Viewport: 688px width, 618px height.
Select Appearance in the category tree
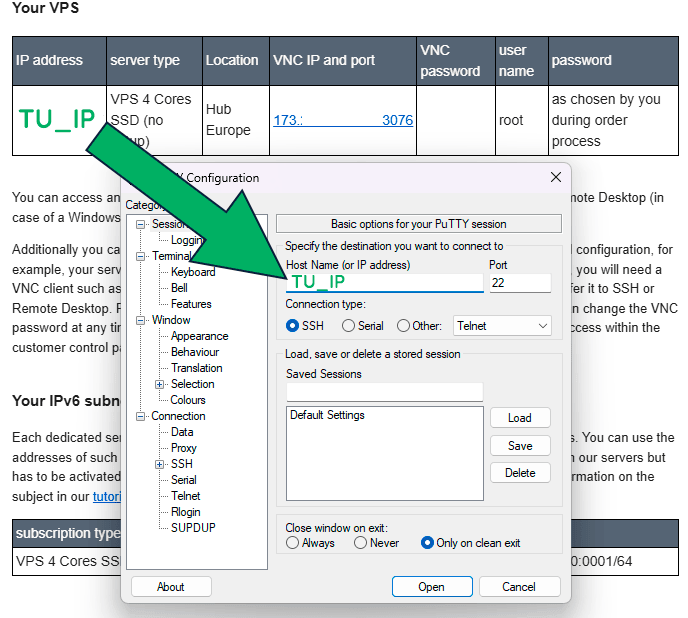click(x=200, y=336)
